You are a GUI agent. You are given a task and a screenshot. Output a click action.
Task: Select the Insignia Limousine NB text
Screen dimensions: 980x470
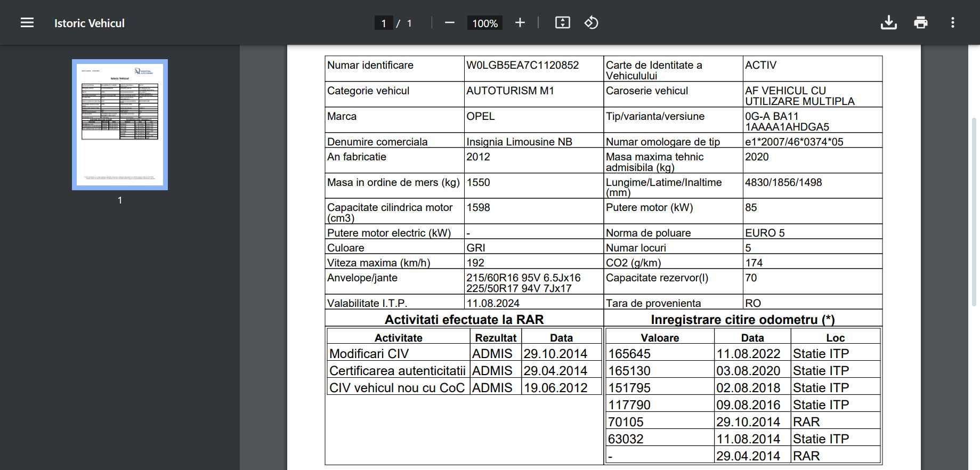point(520,142)
